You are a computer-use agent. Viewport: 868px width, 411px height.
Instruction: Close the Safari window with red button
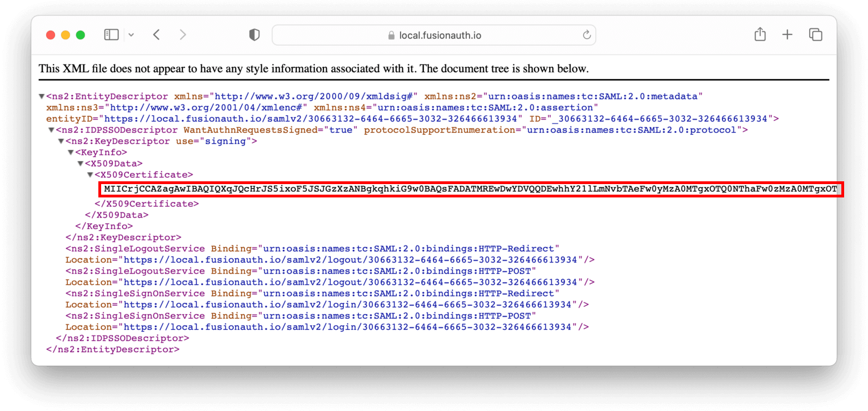tap(51, 35)
